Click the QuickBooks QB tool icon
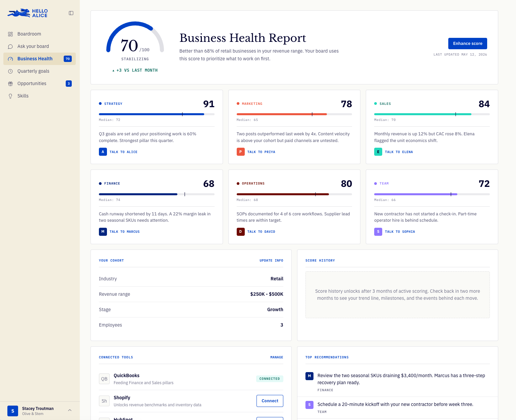The width and height of the screenshot is (516, 420). (104, 379)
